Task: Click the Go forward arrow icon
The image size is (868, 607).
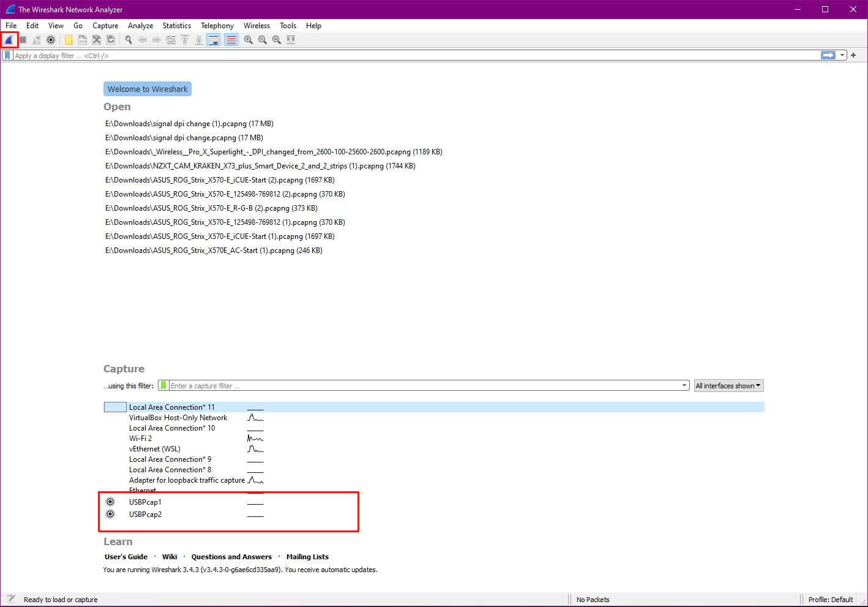Action: (157, 40)
